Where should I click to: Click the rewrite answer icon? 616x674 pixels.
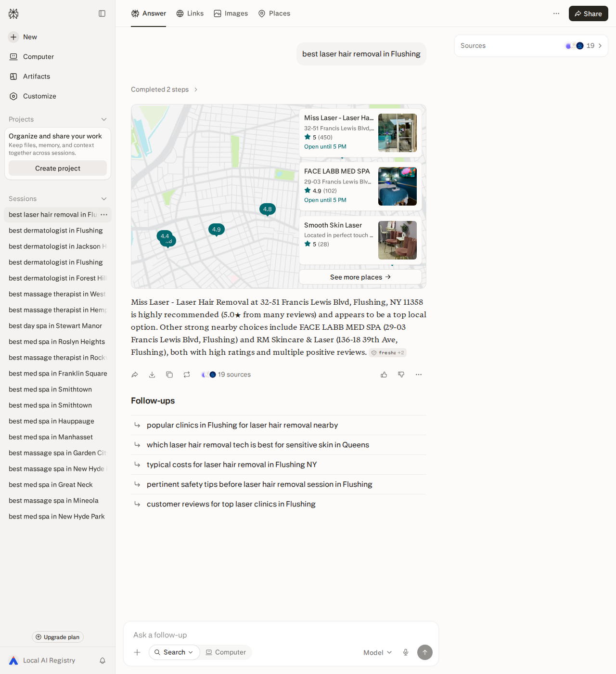(x=187, y=375)
